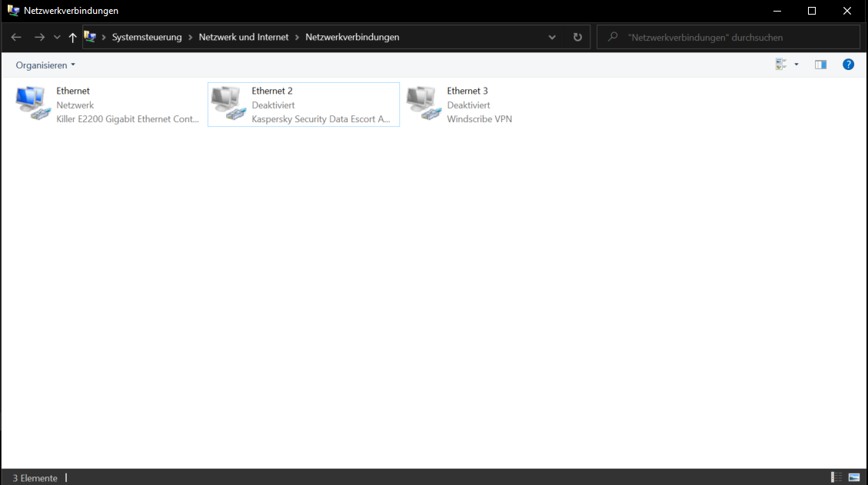
Task: Open more view options dropdown arrow
Action: [796, 65]
